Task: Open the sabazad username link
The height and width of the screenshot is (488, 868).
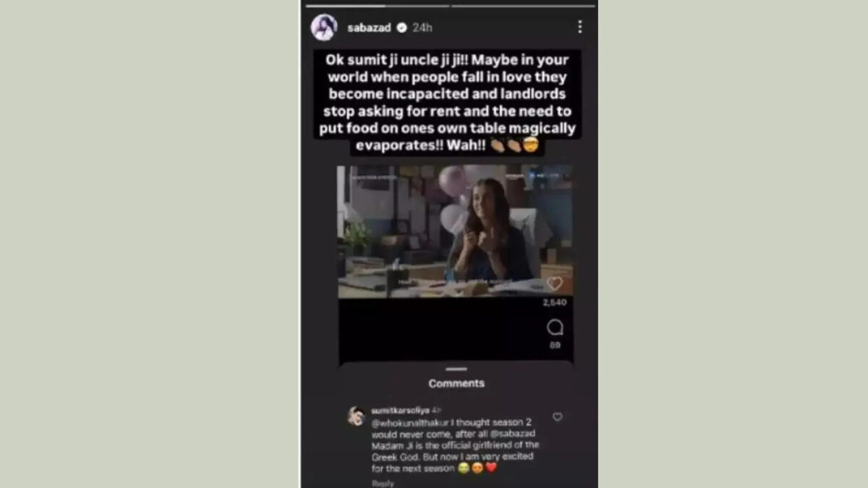Action: [x=369, y=27]
